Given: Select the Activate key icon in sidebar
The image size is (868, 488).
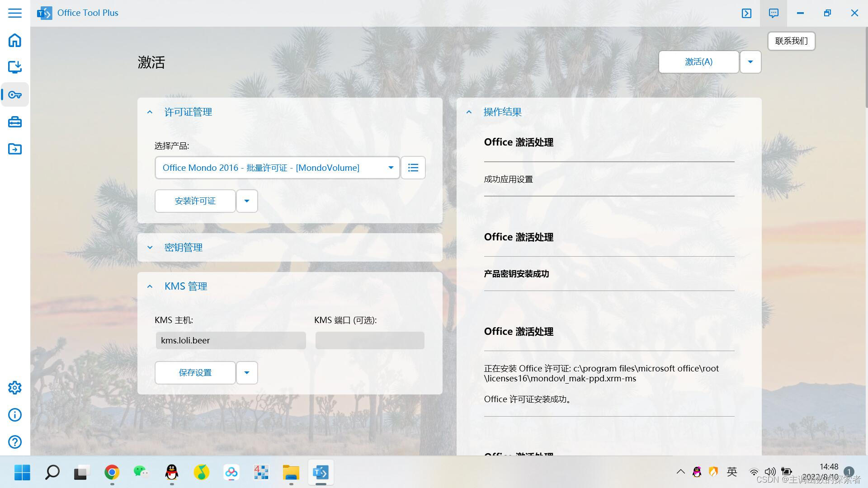Looking at the screenshot, I should (x=15, y=94).
